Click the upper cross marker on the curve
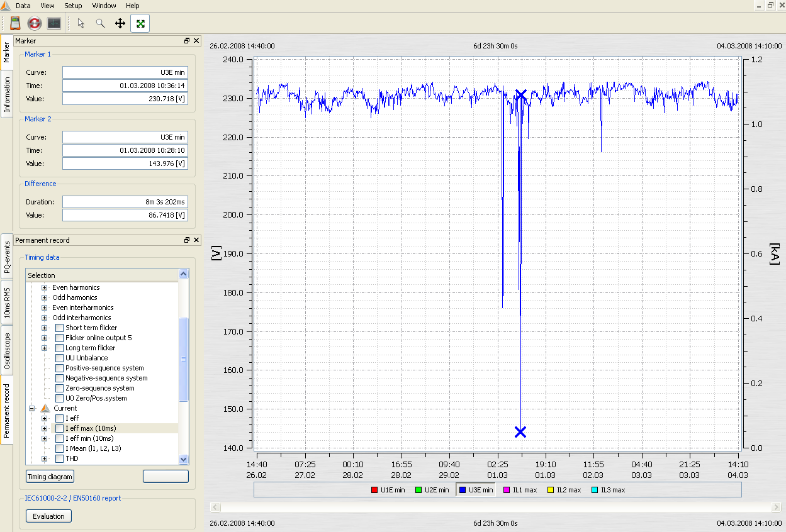The height and width of the screenshot is (532, 786). (520, 95)
